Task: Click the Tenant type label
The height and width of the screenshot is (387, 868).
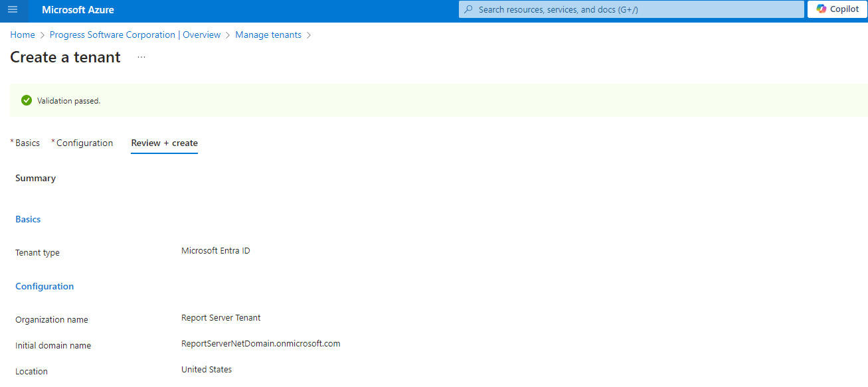Action: 37,253
